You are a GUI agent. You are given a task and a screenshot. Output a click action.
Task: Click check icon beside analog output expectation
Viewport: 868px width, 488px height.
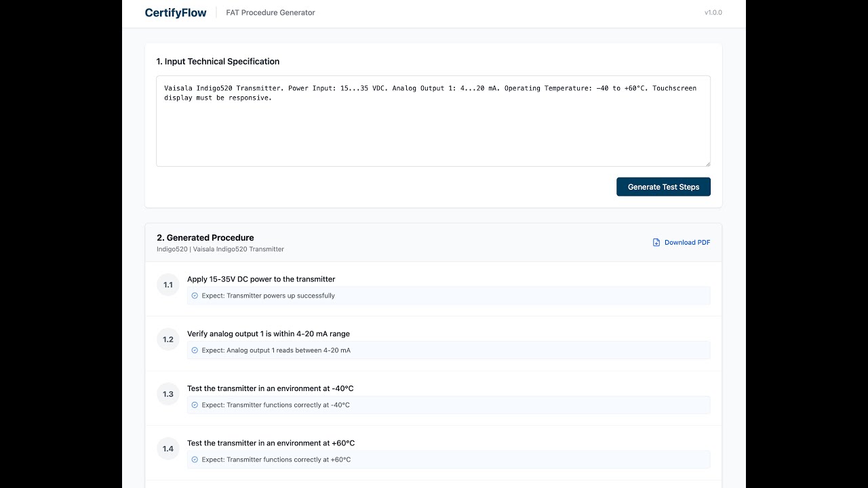195,350
